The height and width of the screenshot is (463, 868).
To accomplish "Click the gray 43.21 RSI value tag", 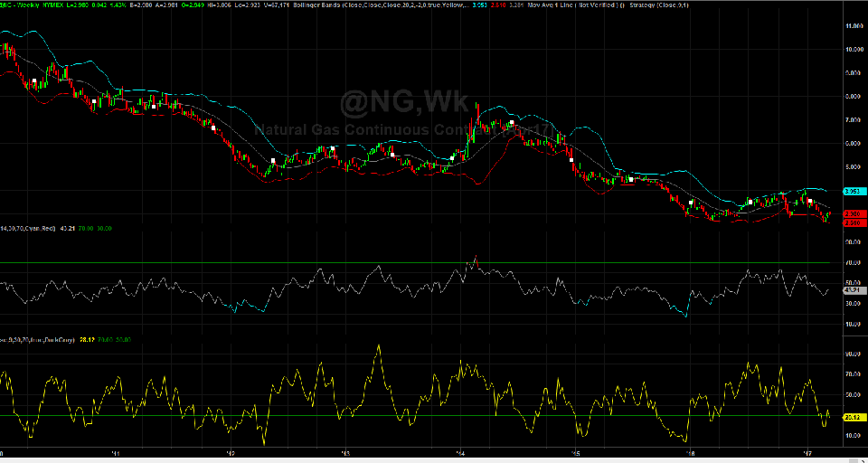I will [x=850, y=290].
